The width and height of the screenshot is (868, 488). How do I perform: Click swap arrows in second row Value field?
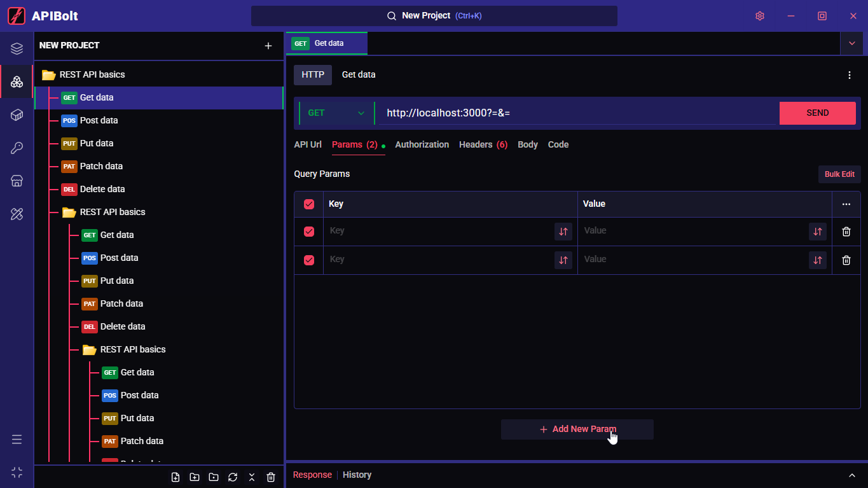point(818,260)
